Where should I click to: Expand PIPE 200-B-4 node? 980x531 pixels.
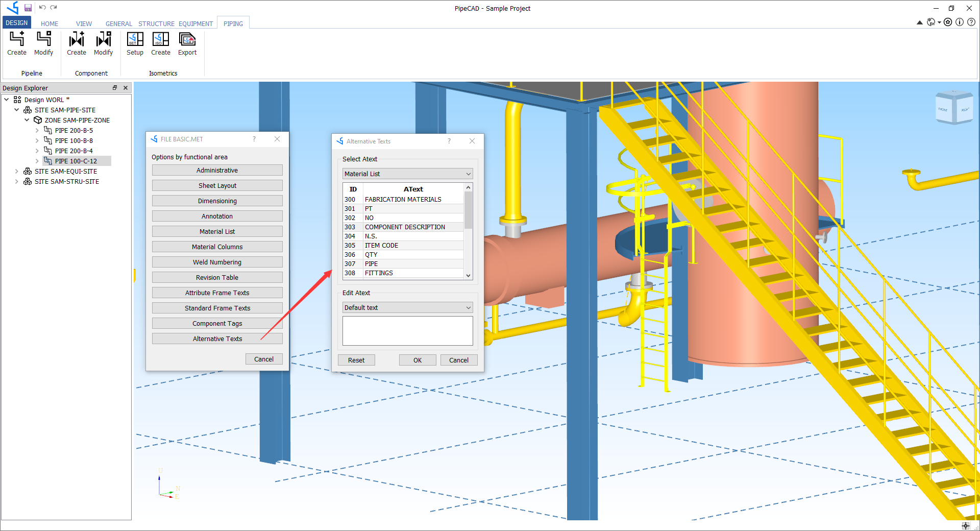(37, 151)
